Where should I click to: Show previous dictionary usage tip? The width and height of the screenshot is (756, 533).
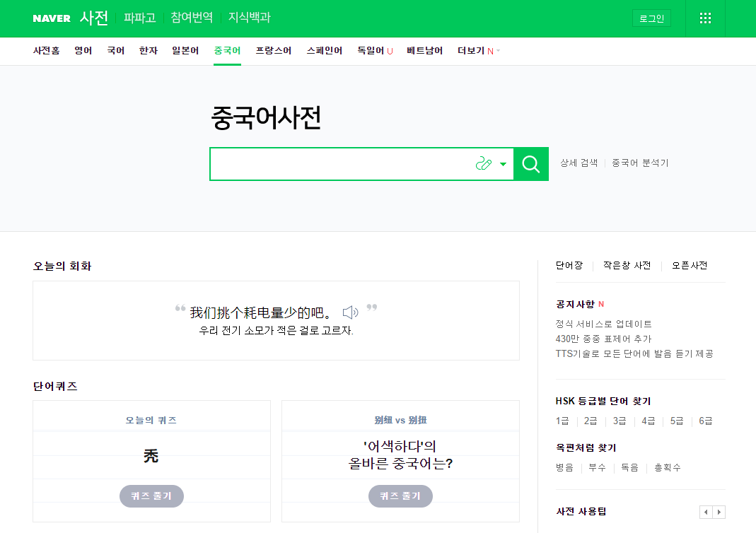click(x=706, y=512)
